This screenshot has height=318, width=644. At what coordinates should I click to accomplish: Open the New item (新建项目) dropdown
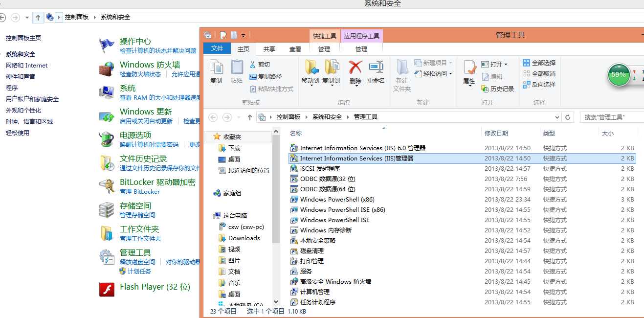click(x=433, y=63)
